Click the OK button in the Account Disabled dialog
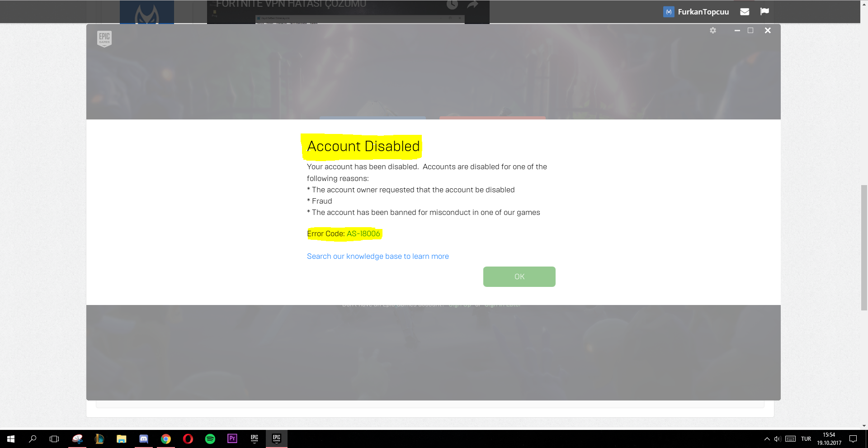868x448 pixels. (x=519, y=276)
